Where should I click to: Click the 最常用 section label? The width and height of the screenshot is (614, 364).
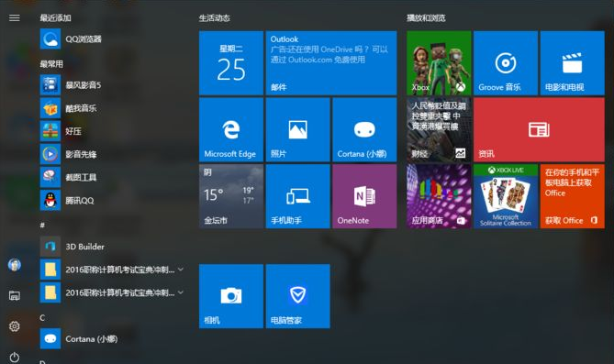[x=51, y=64]
